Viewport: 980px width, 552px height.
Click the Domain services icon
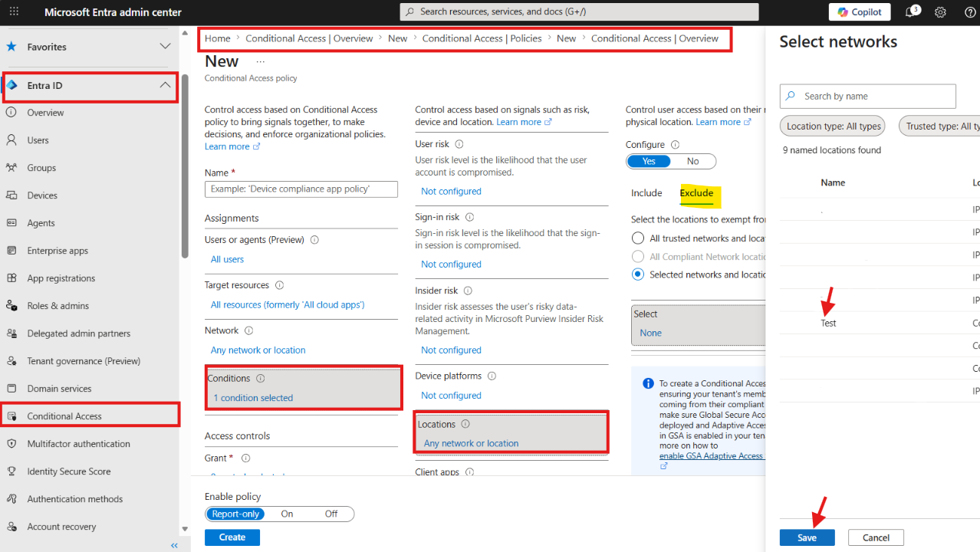(12, 389)
